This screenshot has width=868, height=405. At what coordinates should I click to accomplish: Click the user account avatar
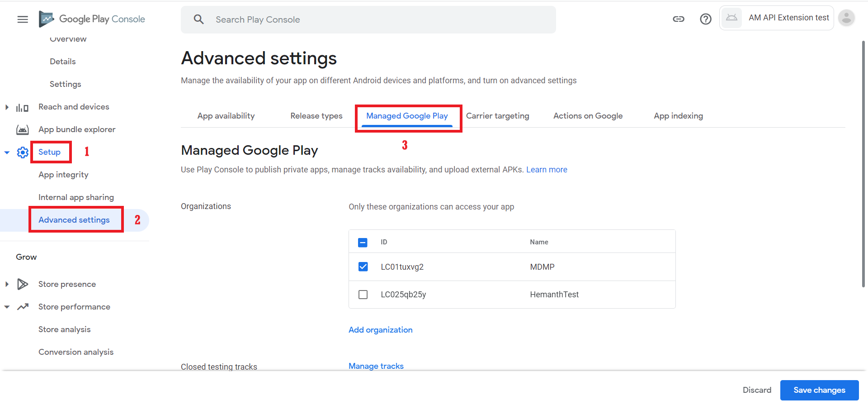click(x=846, y=18)
